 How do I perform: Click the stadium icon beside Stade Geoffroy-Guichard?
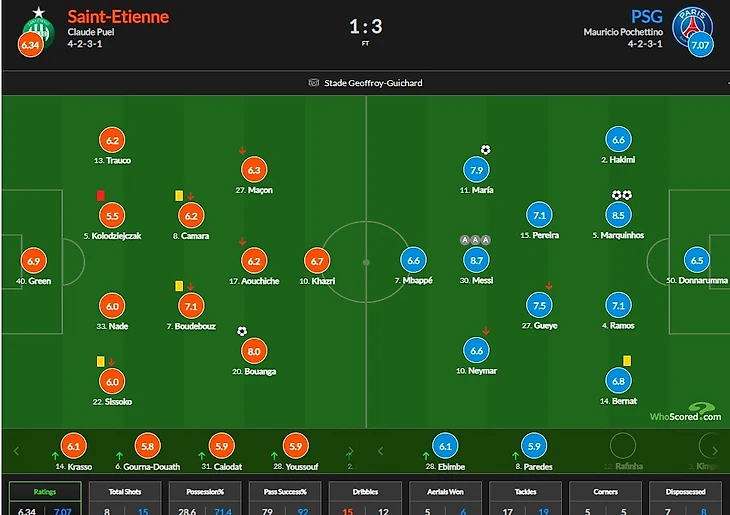[314, 83]
